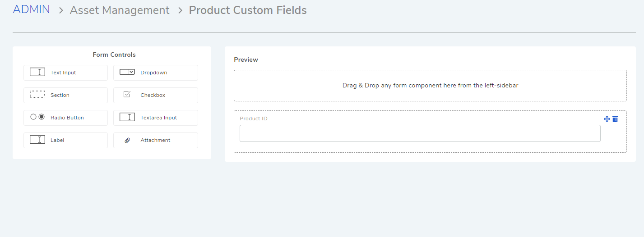This screenshot has height=237, width=644.
Task: Click the Drag & Drop placeholder area
Action: click(430, 86)
